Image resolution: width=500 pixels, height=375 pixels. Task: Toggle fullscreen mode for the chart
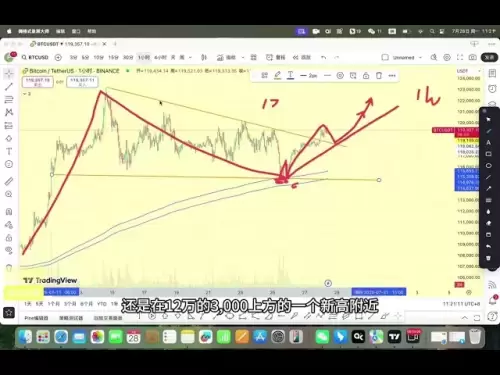(x=460, y=57)
